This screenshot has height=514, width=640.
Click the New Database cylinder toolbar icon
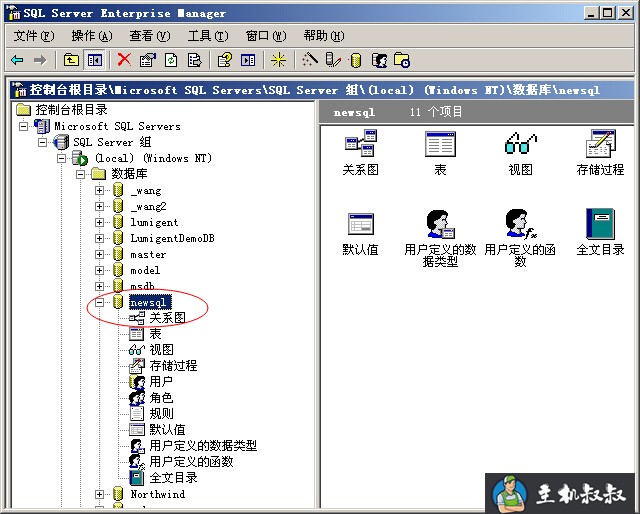coord(356,60)
